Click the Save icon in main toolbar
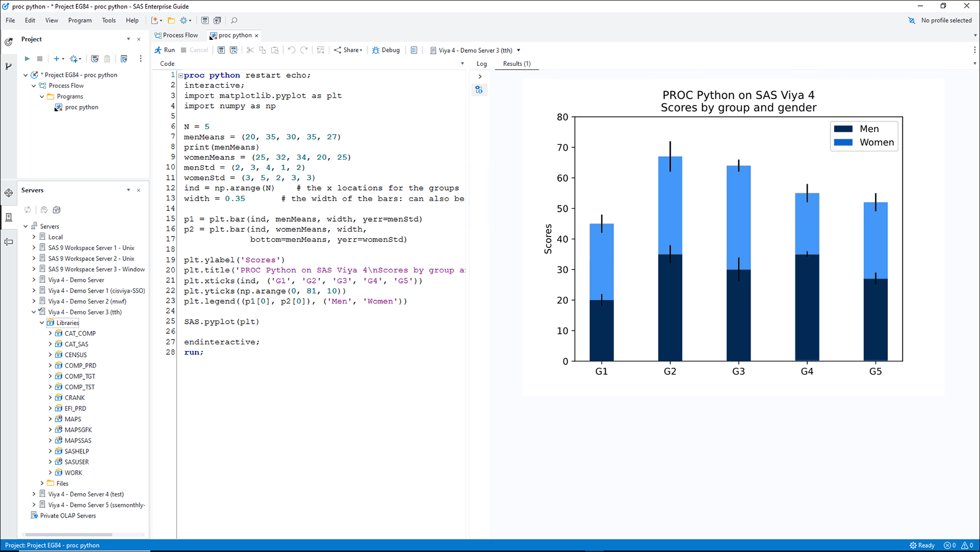 [x=205, y=21]
